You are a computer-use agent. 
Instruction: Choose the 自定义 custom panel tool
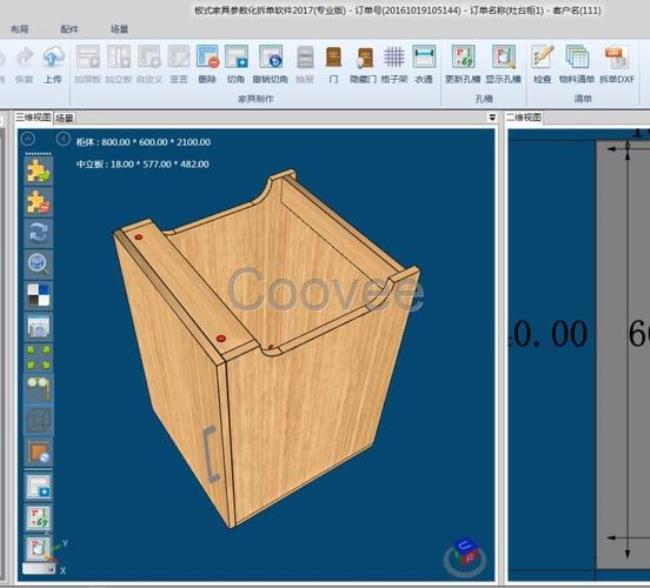click(149, 57)
